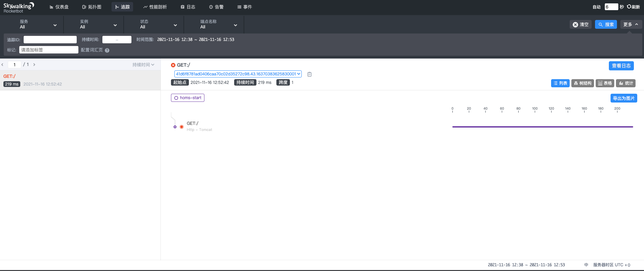Image resolution: width=644 pixels, height=271 pixels.
Task: Switch to the 追踪 trace tab
Action: coord(122,7)
